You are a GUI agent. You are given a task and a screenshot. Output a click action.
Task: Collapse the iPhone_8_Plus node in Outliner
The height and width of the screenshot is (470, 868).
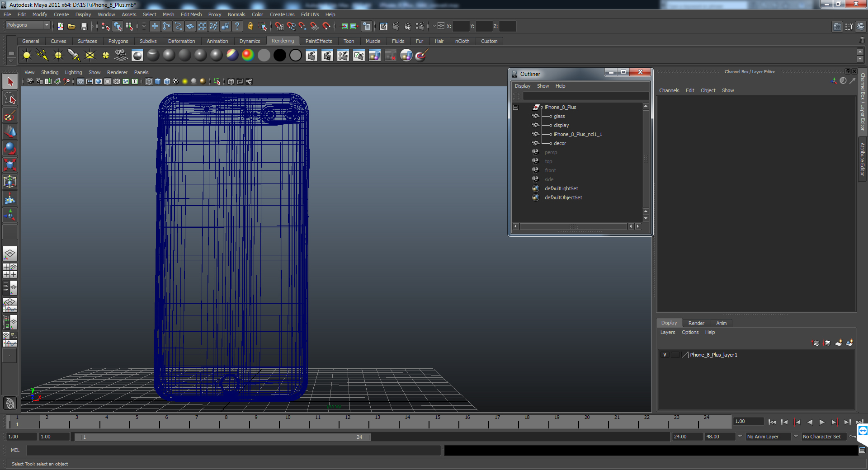(x=515, y=107)
